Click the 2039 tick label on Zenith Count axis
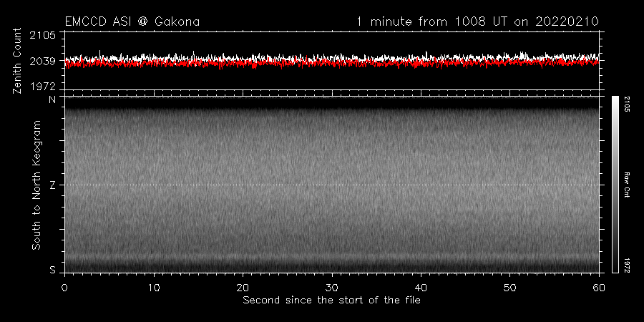644x322 pixels. pyautogui.click(x=43, y=61)
